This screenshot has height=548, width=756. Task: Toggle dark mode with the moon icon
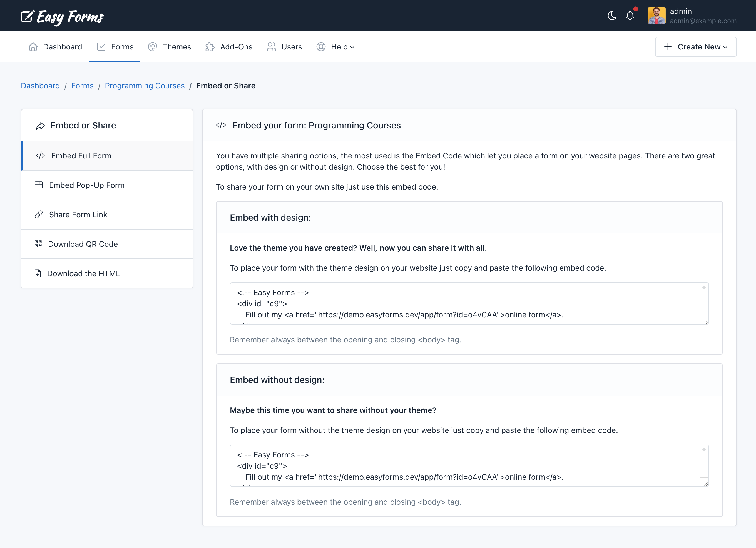(x=612, y=16)
